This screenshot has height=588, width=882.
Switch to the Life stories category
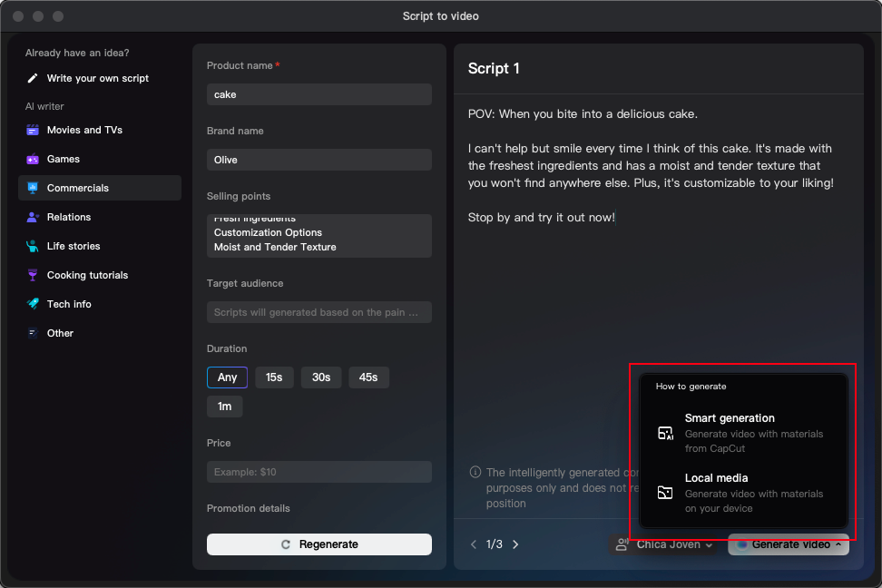click(100, 246)
